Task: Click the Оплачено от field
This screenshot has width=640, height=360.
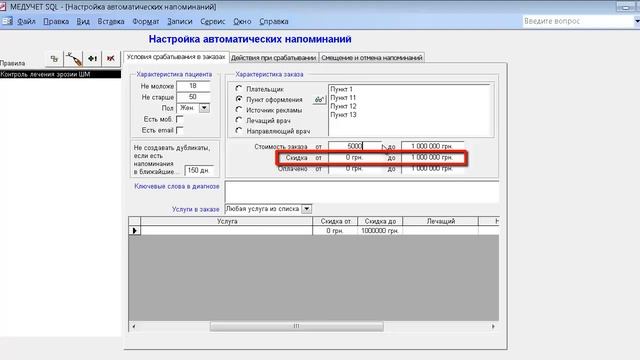Action: [355, 168]
